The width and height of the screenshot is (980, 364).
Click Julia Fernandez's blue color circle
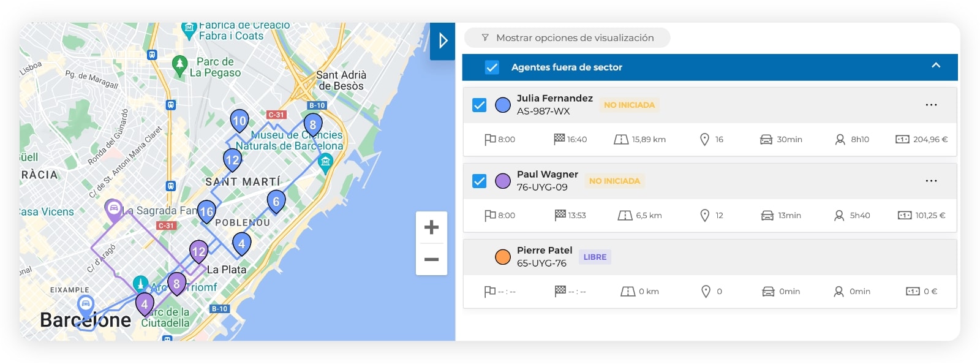(x=503, y=105)
